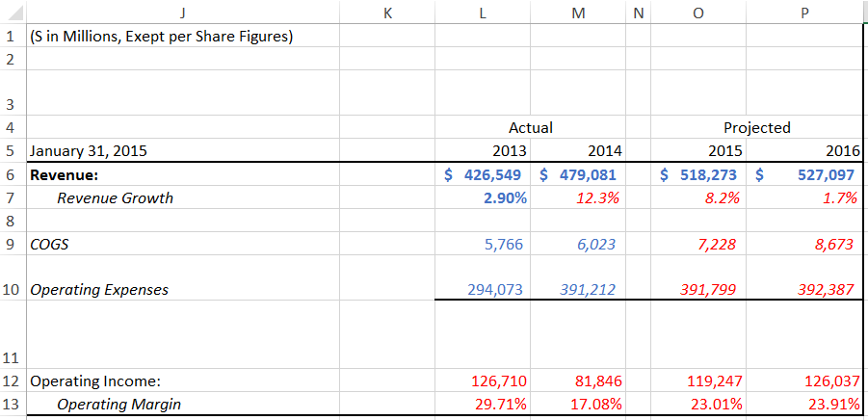Select column L header
Image resolution: width=868 pixels, height=420 pixels.
pos(483,13)
